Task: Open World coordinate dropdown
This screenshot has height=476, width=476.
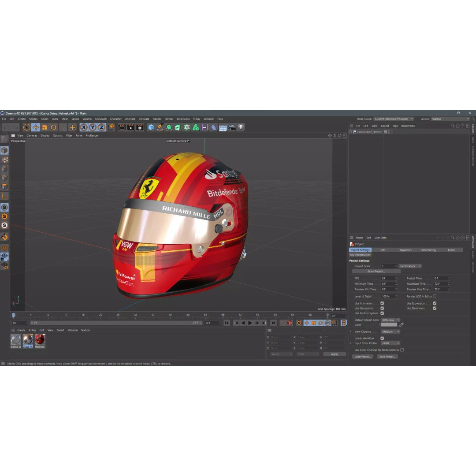Action: [281, 354]
